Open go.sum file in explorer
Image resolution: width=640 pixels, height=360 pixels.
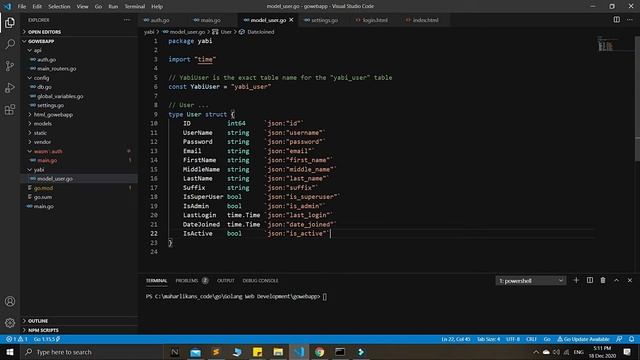pyautogui.click(x=42, y=197)
